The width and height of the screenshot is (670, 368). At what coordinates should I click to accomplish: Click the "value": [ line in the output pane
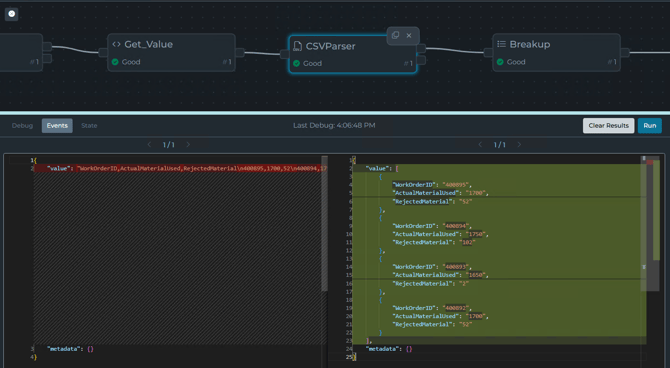click(x=382, y=168)
